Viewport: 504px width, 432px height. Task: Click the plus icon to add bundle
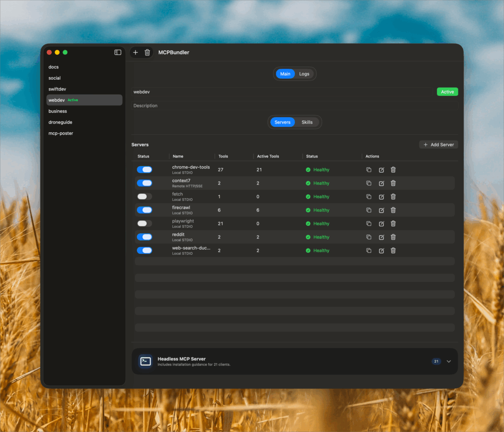[135, 53]
